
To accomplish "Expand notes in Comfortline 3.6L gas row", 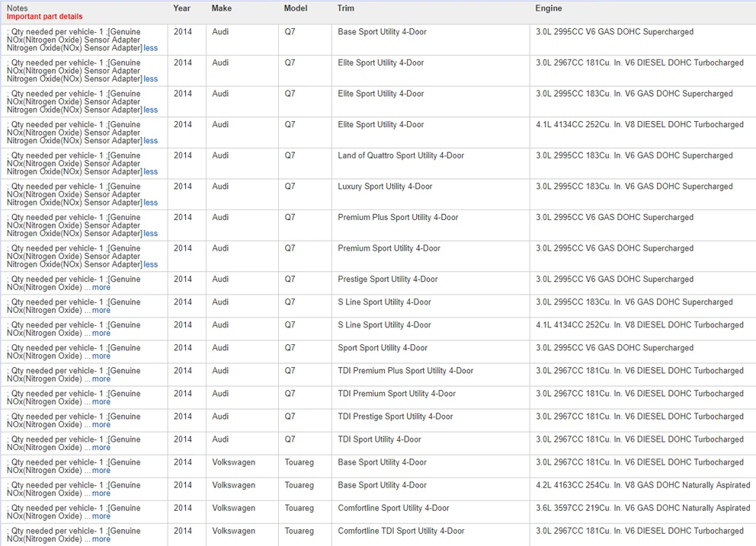I will [101, 516].
